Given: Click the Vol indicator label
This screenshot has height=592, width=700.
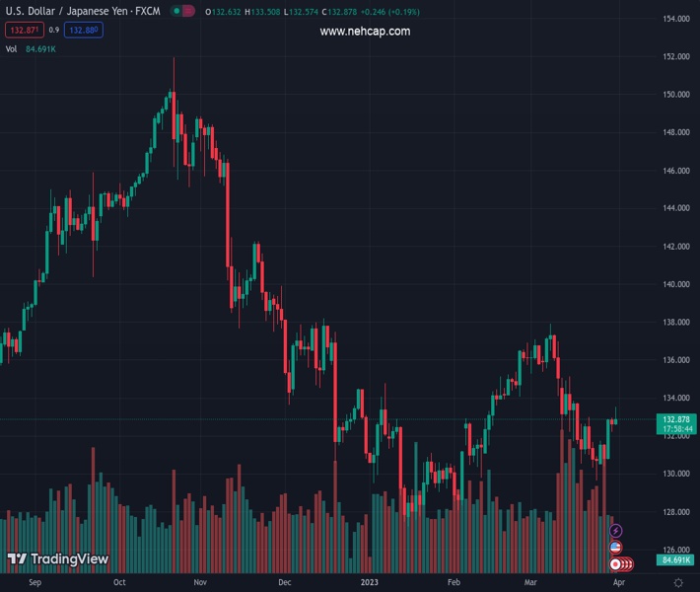Looking at the screenshot, I should [x=11, y=48].
